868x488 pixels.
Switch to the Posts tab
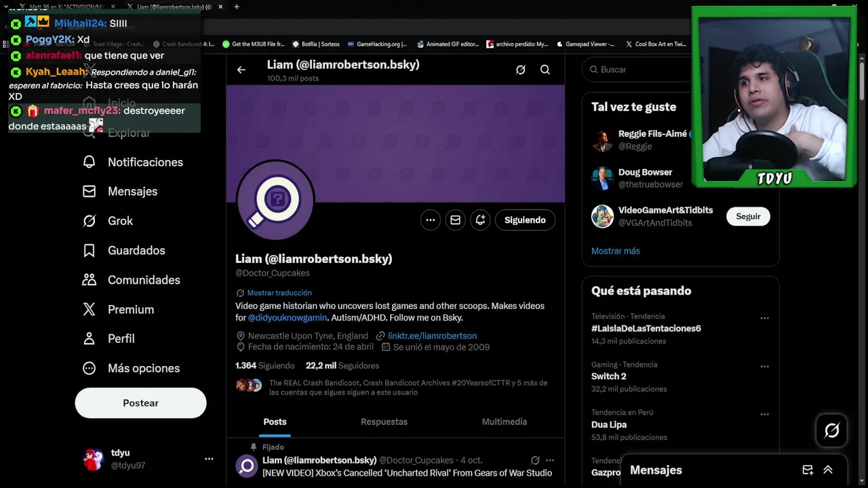click(x=275, y=422)
